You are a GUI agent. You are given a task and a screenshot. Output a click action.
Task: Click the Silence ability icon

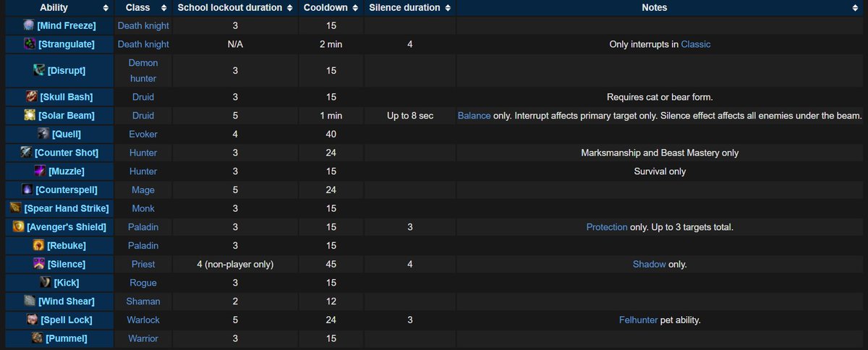pos(38,264)
